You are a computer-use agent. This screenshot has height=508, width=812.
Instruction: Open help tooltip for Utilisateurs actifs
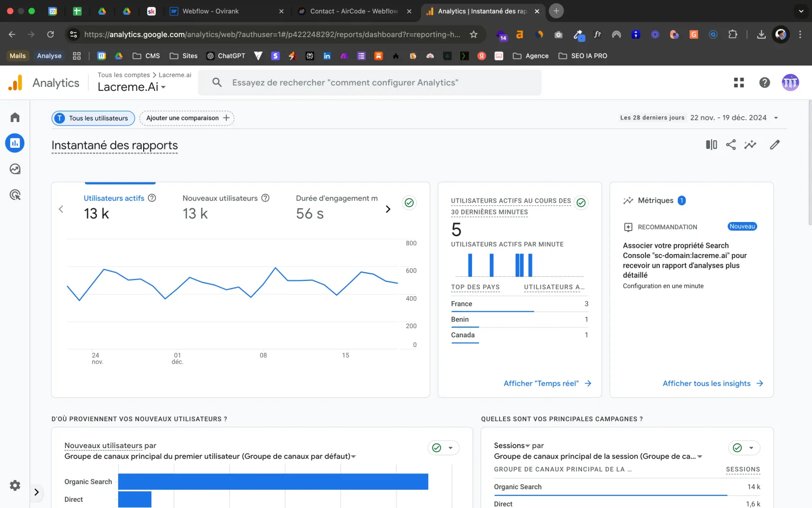tap(152, 198)
